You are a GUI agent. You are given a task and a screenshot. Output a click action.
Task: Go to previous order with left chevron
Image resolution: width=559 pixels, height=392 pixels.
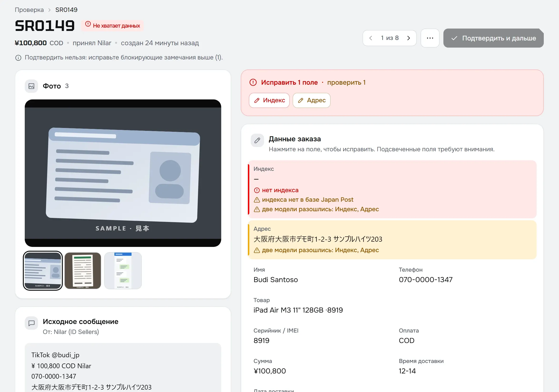tap(371, 38)
